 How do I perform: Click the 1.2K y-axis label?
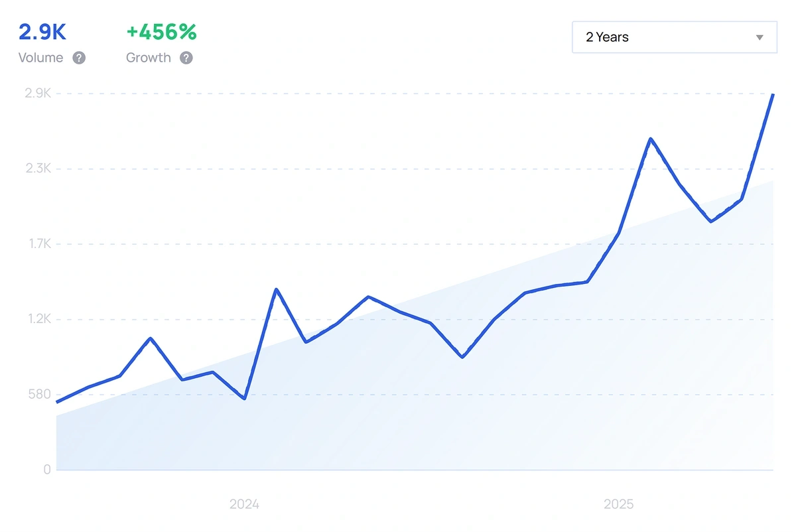point(38,319)
